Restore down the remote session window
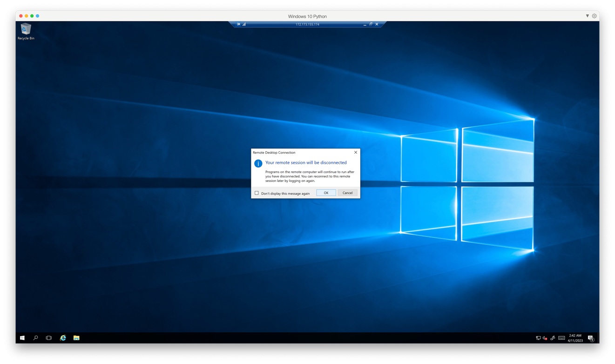The height and width of the screenshot is (364, 615). pyautogui.click(x=371, y=24)
